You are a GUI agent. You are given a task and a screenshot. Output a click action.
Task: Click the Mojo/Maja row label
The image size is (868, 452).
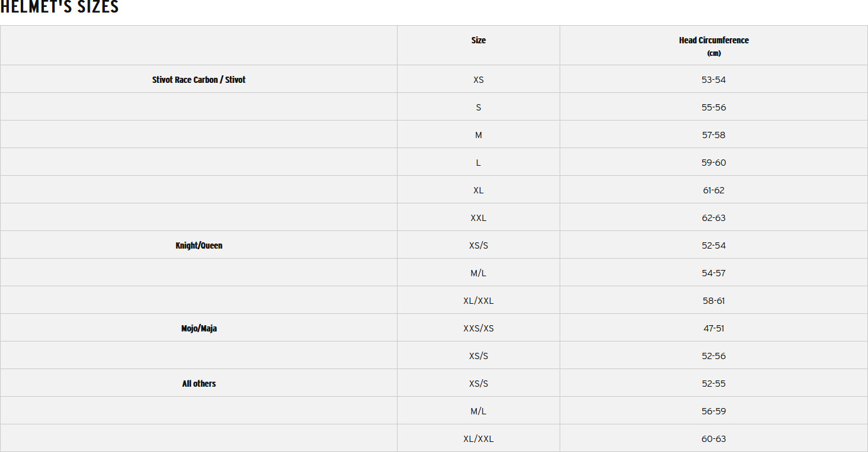point(198,328)
